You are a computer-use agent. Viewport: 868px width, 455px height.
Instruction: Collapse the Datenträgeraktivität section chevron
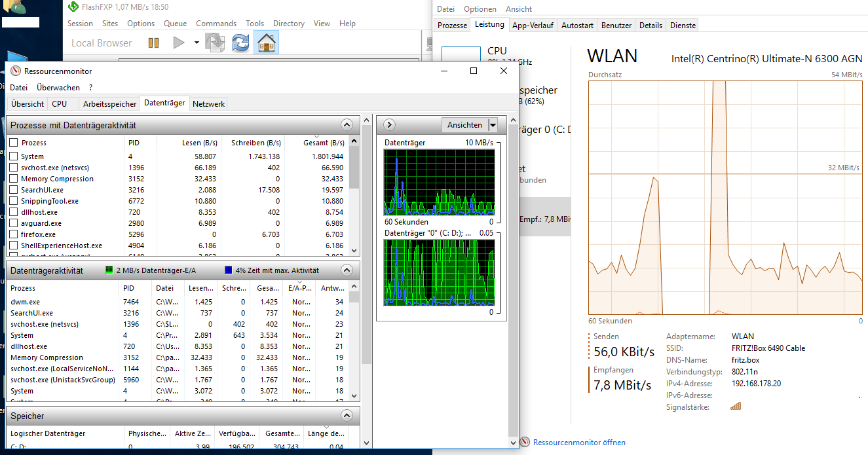tap(347, 270)
